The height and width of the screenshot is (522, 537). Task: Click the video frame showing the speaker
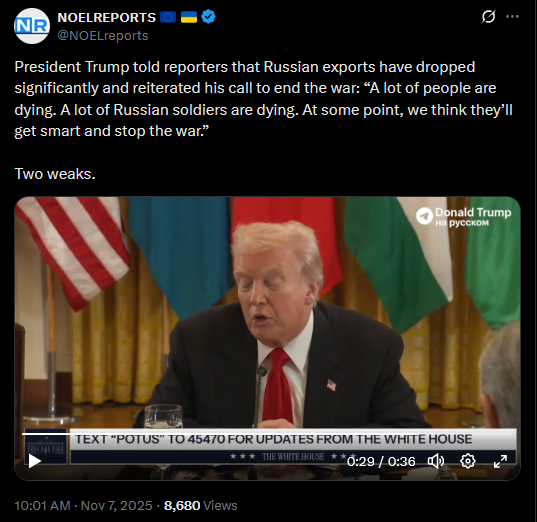267,315
